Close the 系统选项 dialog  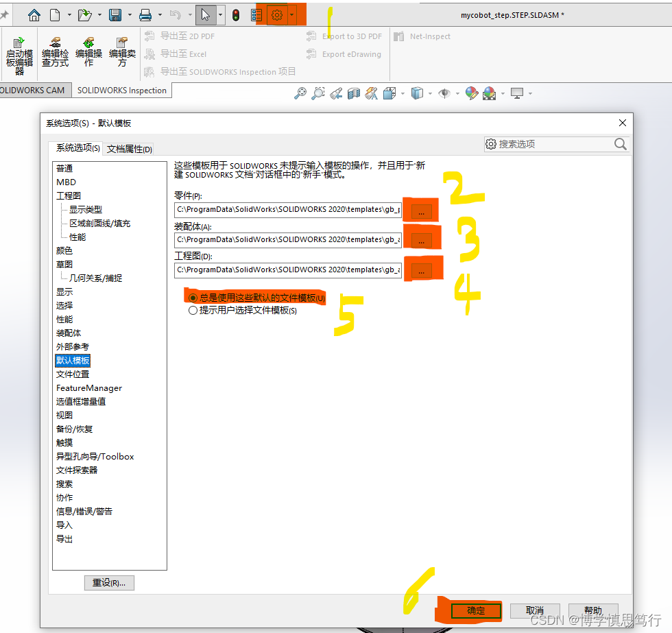(x=623, y=123)
